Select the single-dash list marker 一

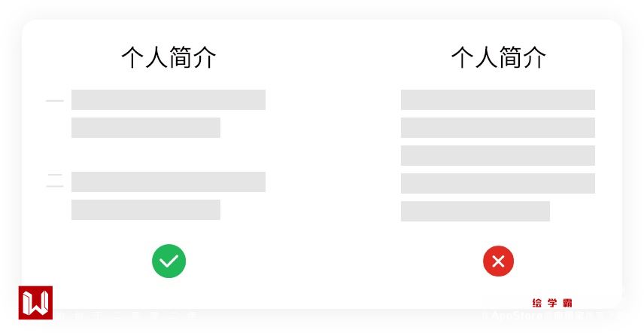pos(55,100)
